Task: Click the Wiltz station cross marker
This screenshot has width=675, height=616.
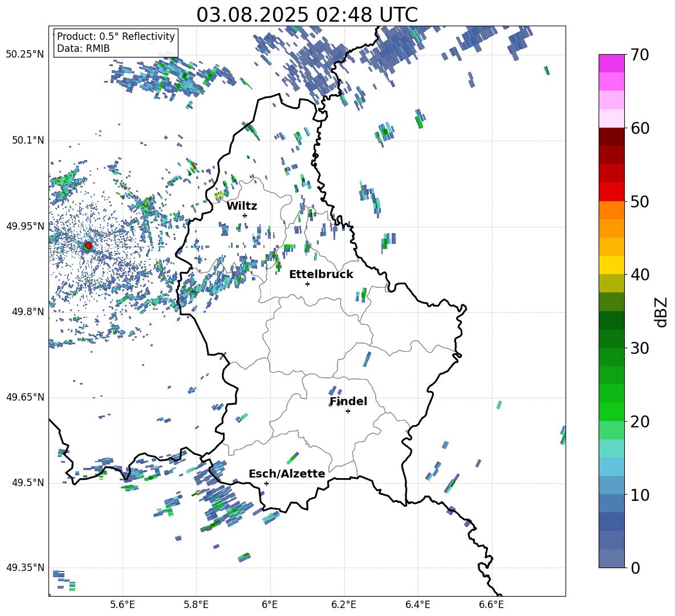Action: pos(245,215)
